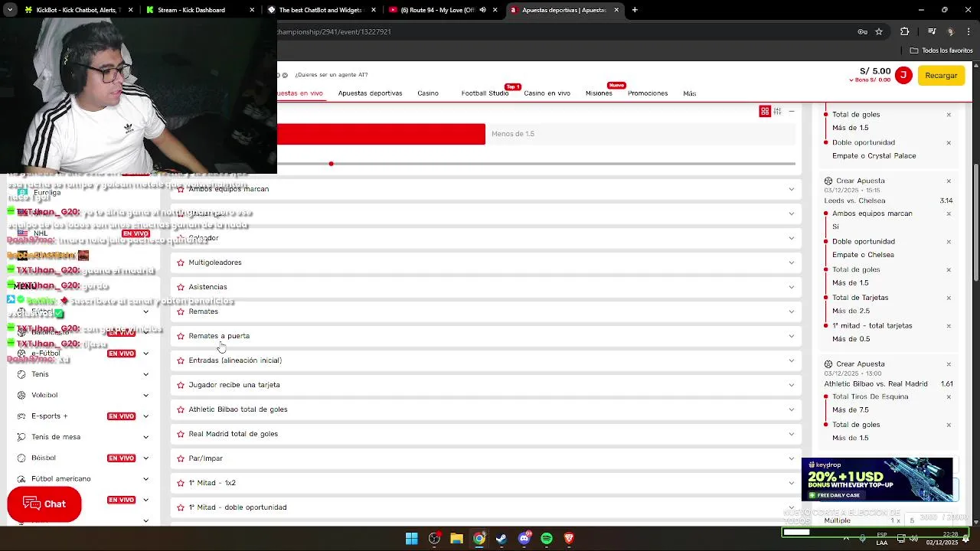Remove Athletic Bilbao vs. Real Madrid bet slip
The height and width of the screenshot is (551, 980).
tap(949, 364)
